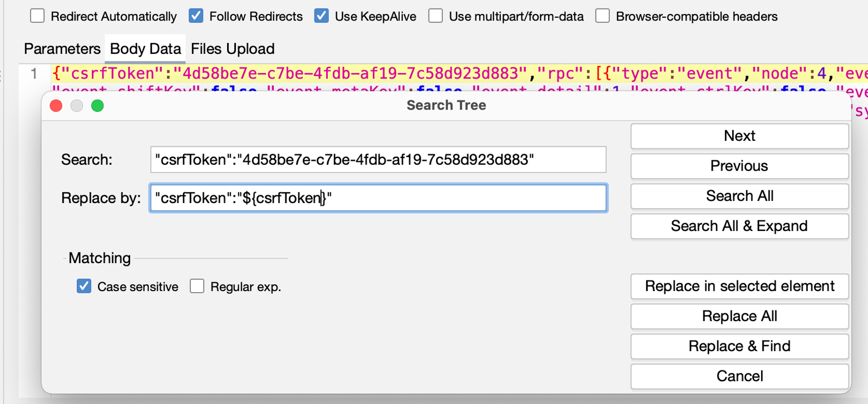Select the Body Data tab
868x404 pixels.
(145, 49)
